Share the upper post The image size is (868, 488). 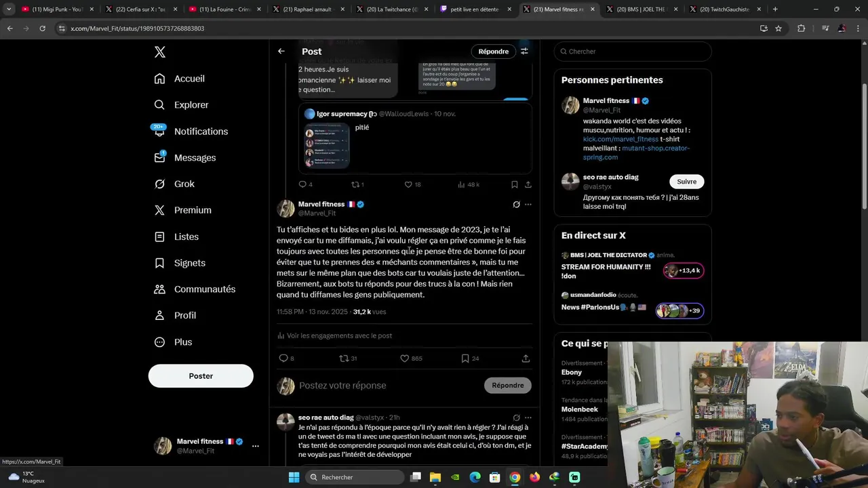coord(528,184)
